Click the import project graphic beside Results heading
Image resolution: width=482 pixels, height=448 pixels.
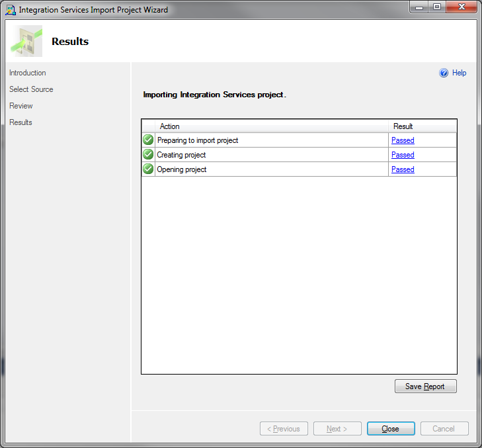(x=26, y=41)
